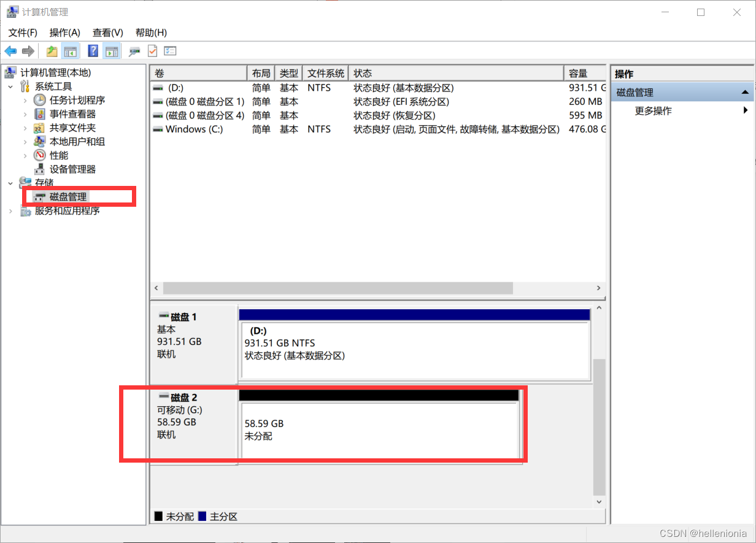Viewport: 756px width, 543px height.
Task: Click the disk view scrollbar down arrow
Action: point(600,501)
